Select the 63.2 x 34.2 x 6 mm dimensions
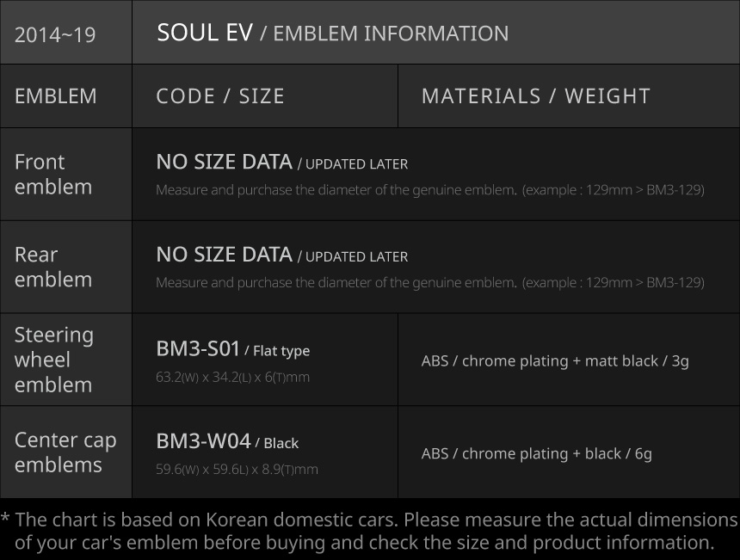 pos(232,378)
